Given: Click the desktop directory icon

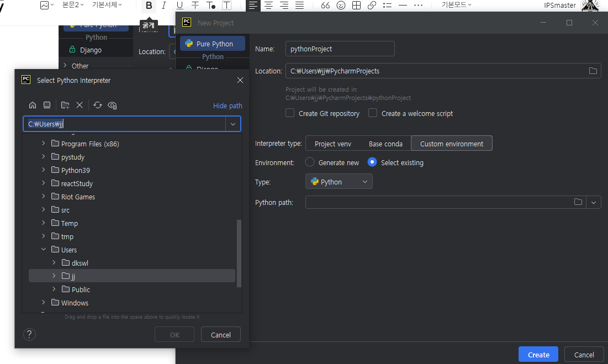Looking at the screenshot, I should pos(47,105).
